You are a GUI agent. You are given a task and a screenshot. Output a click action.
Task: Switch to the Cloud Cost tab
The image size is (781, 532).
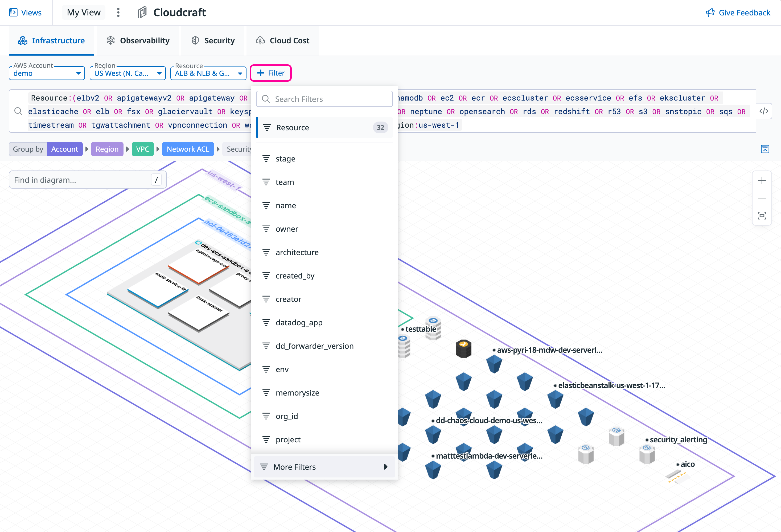point(283,40)
